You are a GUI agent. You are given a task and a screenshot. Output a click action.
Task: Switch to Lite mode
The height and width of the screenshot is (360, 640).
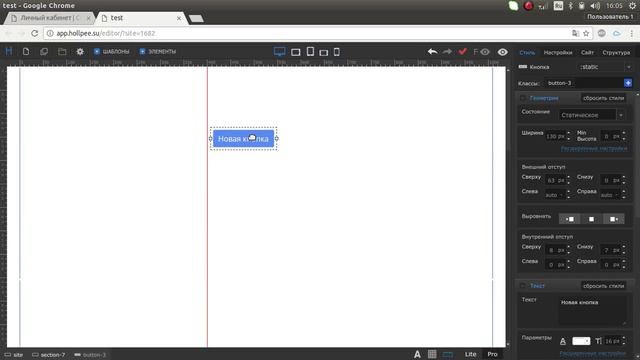471,354
